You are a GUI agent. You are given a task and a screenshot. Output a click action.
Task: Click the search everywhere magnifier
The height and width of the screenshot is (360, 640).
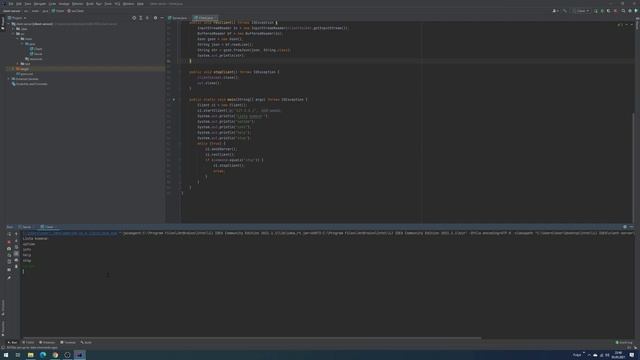coord(623,11)
